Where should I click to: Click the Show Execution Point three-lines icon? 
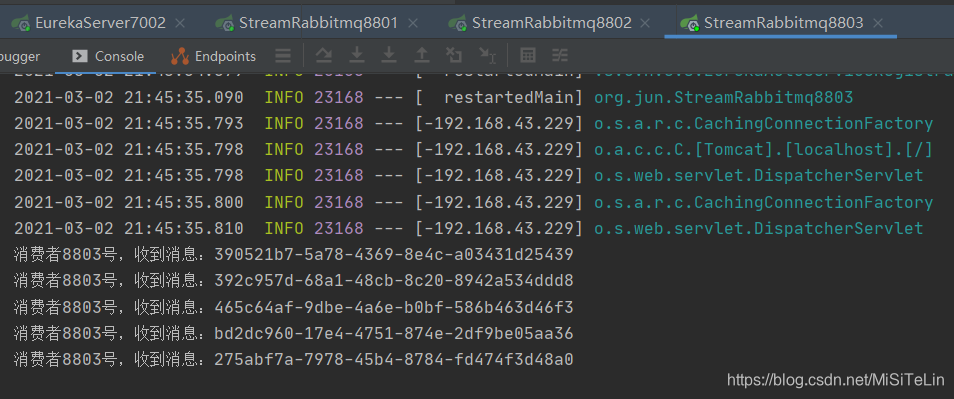[x=283, y=56]
